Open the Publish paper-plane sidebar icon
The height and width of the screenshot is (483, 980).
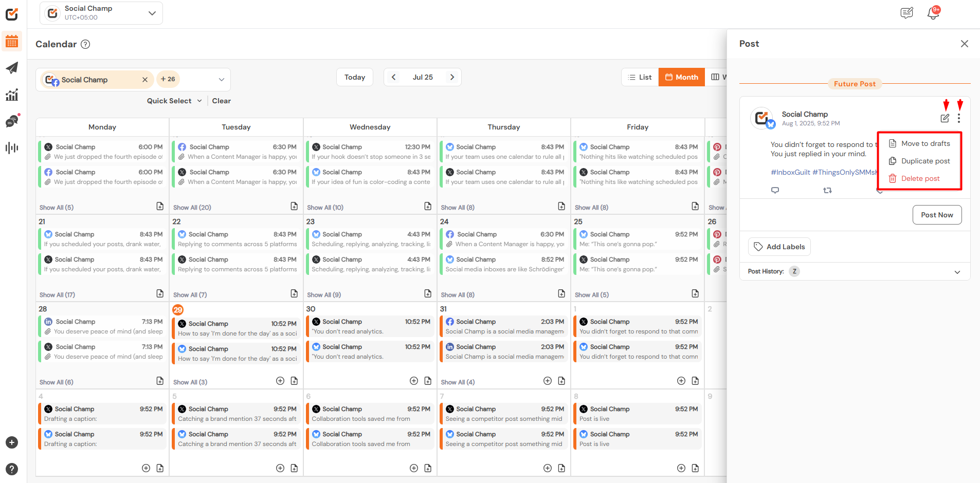pos(12,68)
